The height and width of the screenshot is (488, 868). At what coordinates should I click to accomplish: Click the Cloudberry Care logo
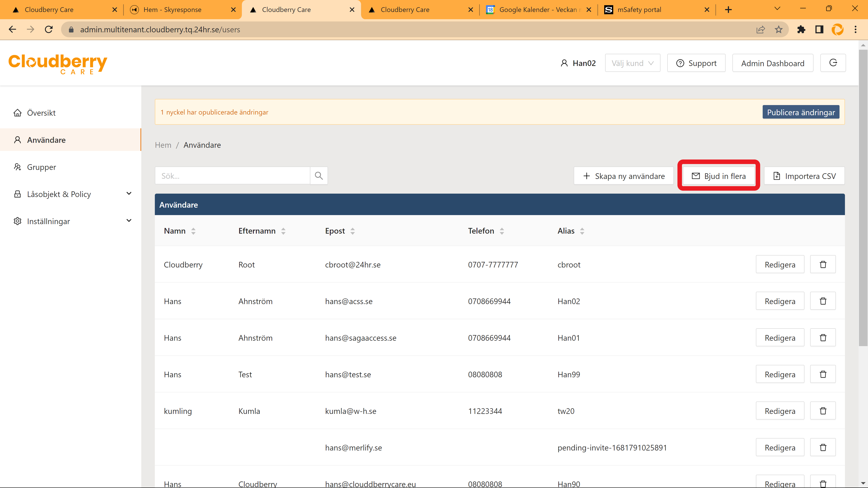(x=58, y=64)
